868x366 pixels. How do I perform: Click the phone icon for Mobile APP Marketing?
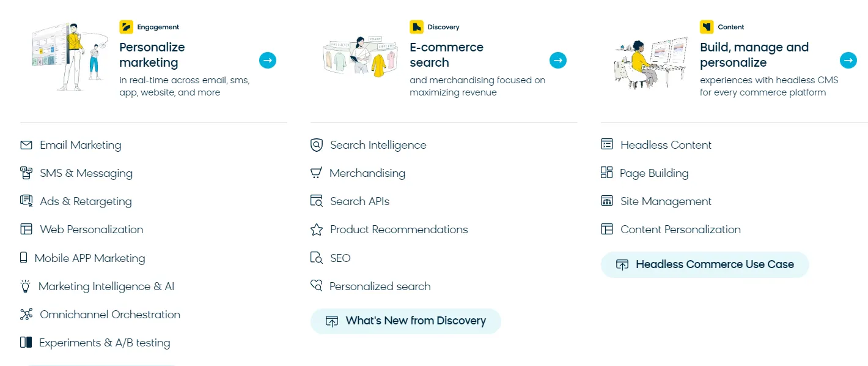24,258
